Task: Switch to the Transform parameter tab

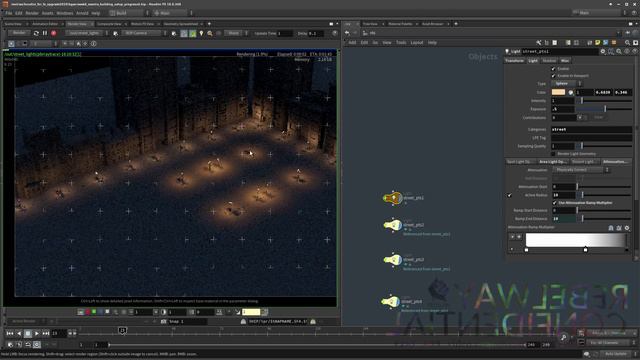Action: pos(515,60)
